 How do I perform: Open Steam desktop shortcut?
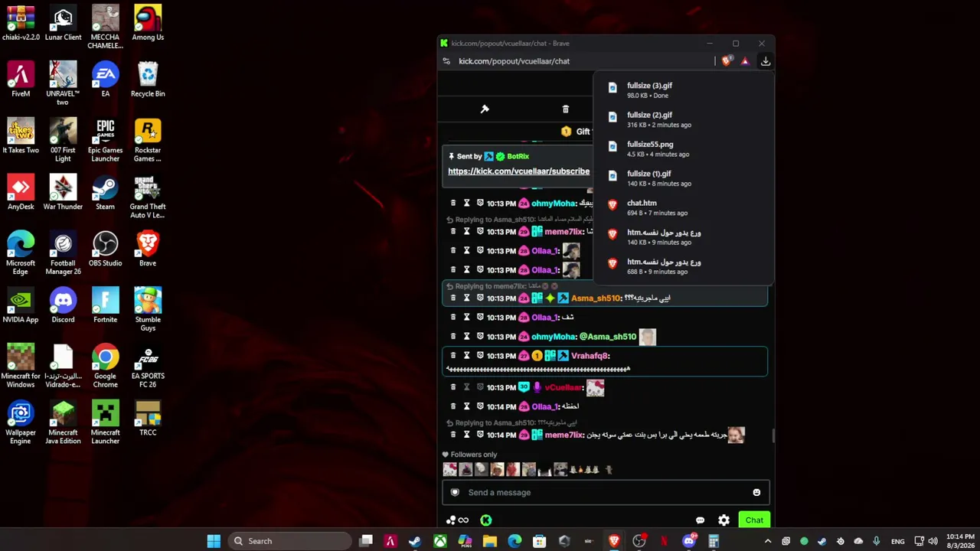105,193
